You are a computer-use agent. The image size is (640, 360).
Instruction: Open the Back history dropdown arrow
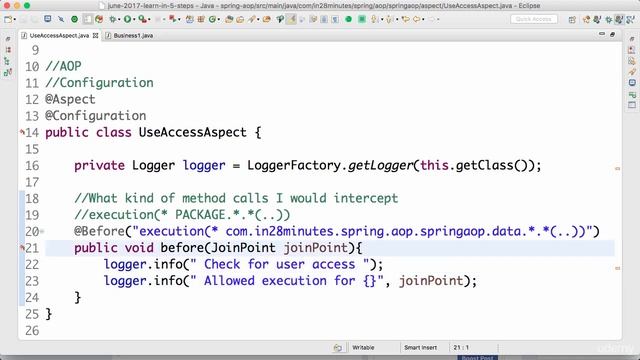tap(423, 19)
